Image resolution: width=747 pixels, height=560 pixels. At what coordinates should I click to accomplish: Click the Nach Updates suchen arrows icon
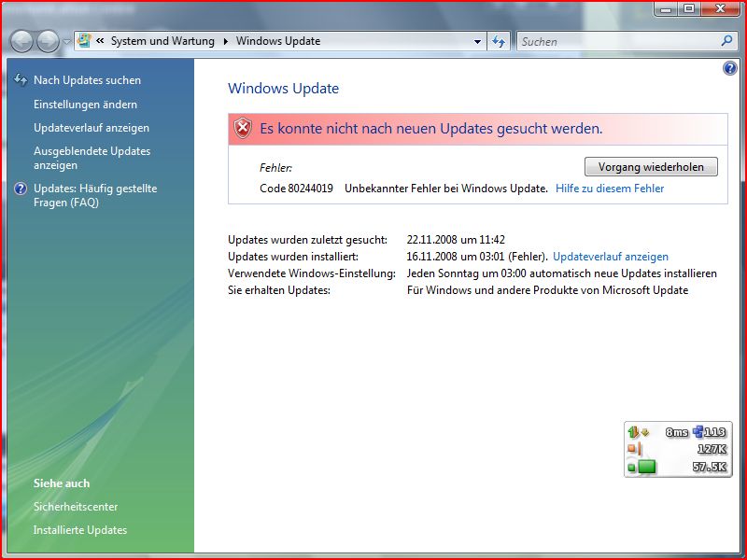tap(21, 79)
